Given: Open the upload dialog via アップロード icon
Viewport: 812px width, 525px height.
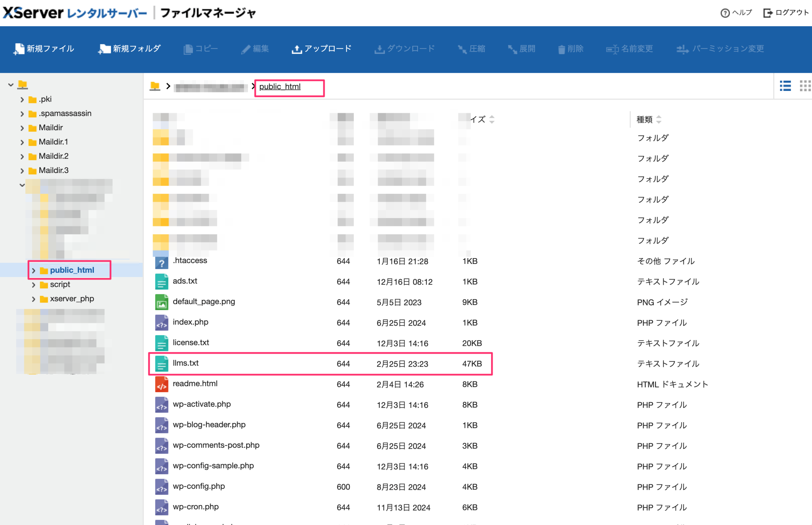Looking at the screenshot, I should coord(321,49).
